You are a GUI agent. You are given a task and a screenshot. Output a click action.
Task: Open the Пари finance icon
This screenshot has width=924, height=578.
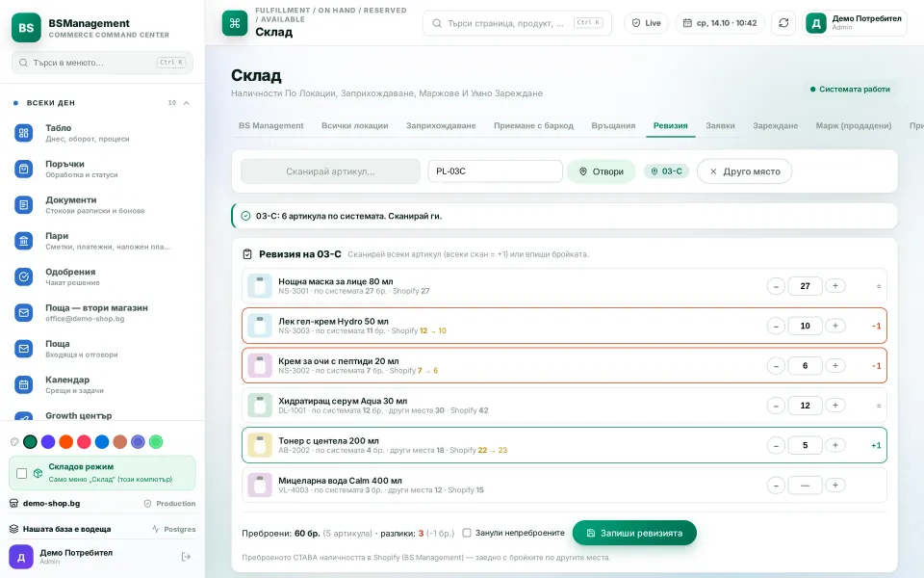[x=23, y=241]
